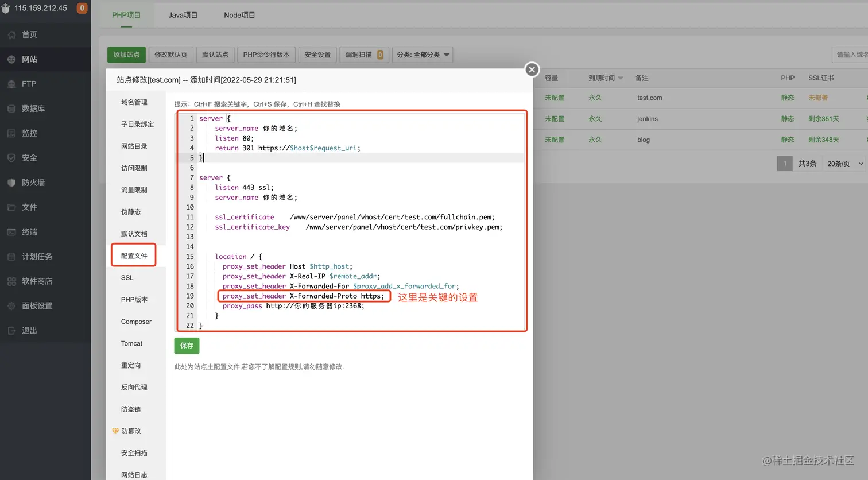Click the globe Website icon in sidebar
868x480 pixels.
tap(11, 60)
